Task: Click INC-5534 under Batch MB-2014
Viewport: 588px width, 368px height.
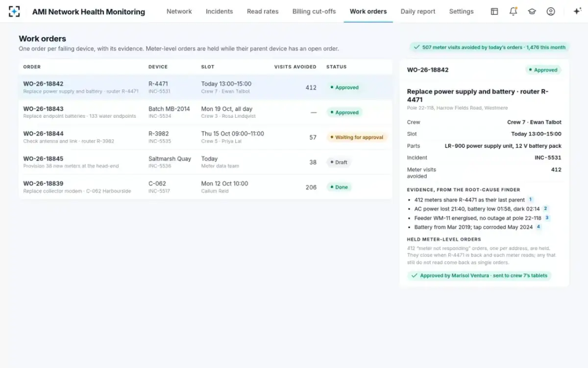Action: 160,116
